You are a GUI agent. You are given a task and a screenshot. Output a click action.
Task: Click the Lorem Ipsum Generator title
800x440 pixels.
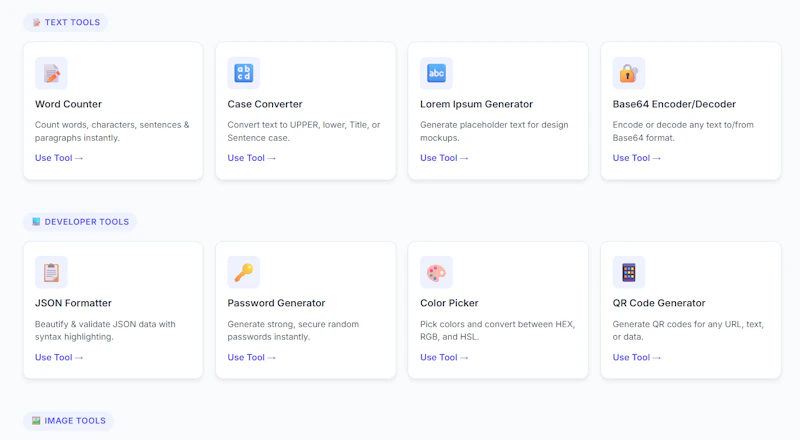pos(477,104)
